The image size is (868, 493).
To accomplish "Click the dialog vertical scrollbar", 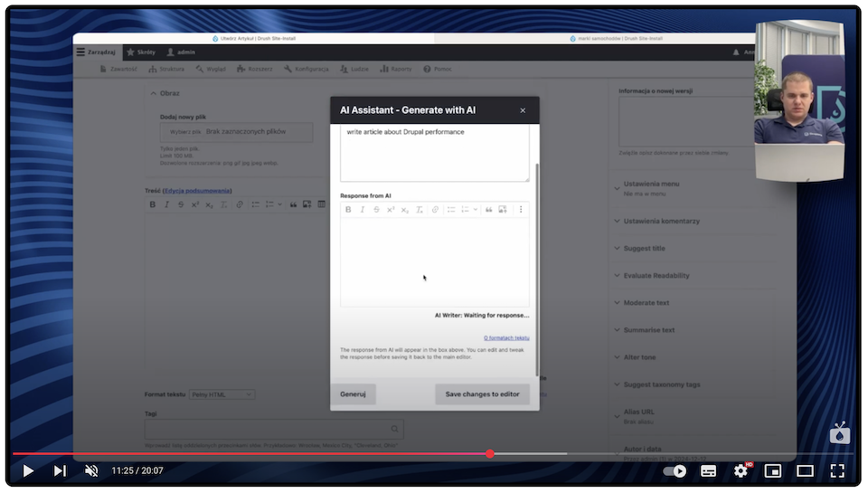I will [x=536, y=270].
